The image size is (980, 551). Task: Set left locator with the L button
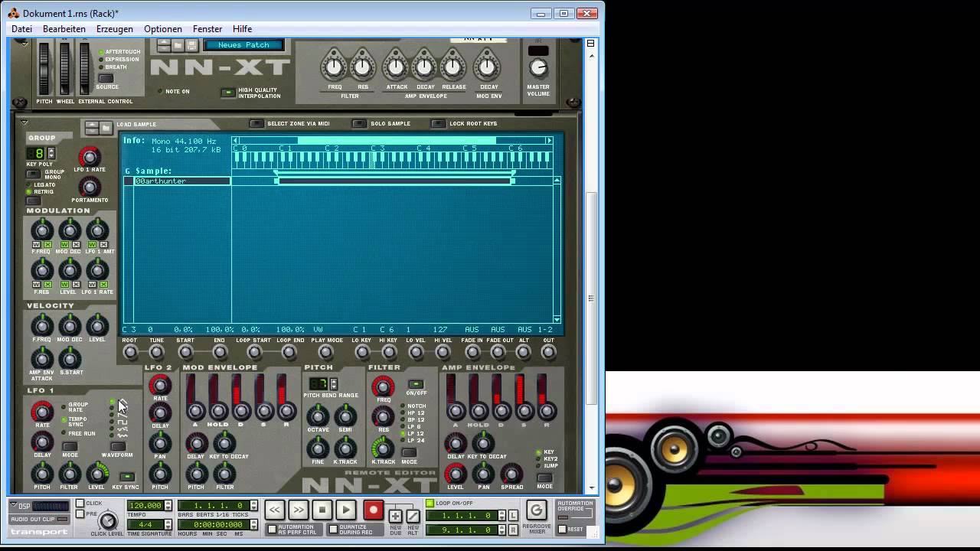pyautogui.click(x=513, y=516)
